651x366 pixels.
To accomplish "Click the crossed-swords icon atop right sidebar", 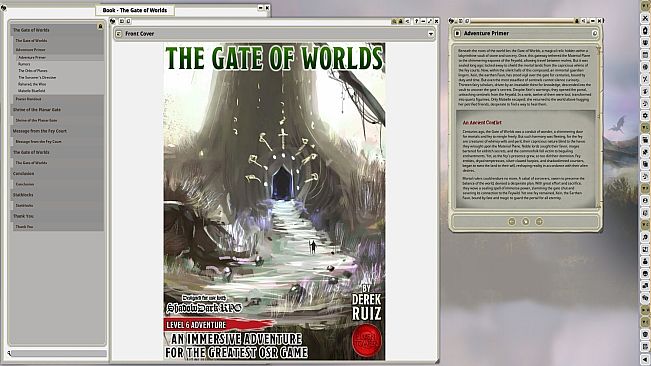I will [x=645, y=18].
